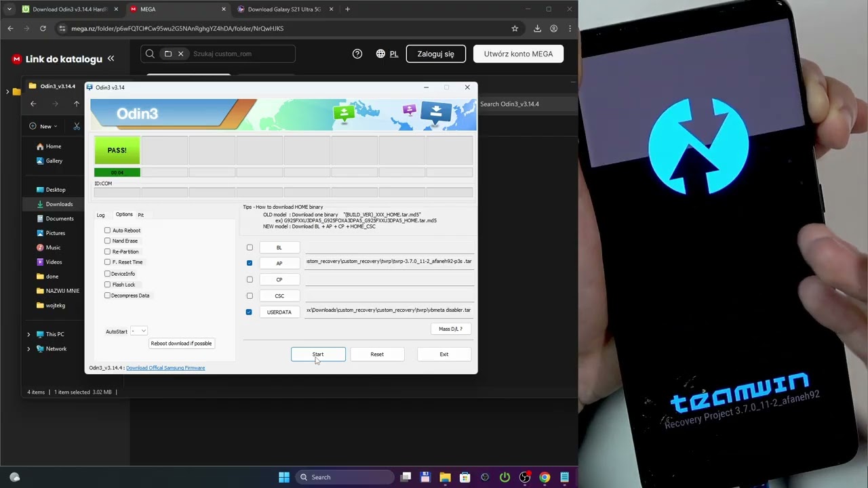
Task: Open Chrome three-dot menu
Action: click(570, 28)
